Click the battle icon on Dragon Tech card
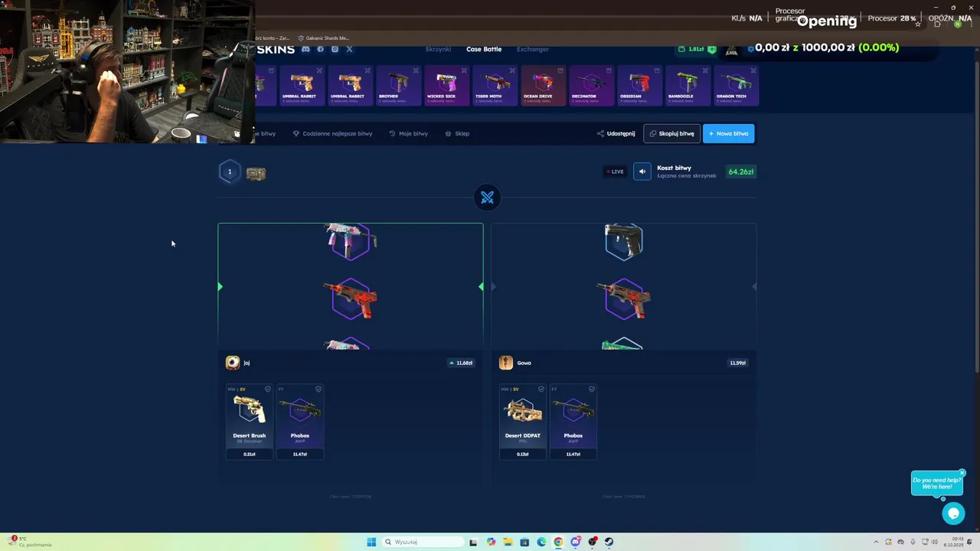This screenshot has width=980, height=551. pos(753,70)
